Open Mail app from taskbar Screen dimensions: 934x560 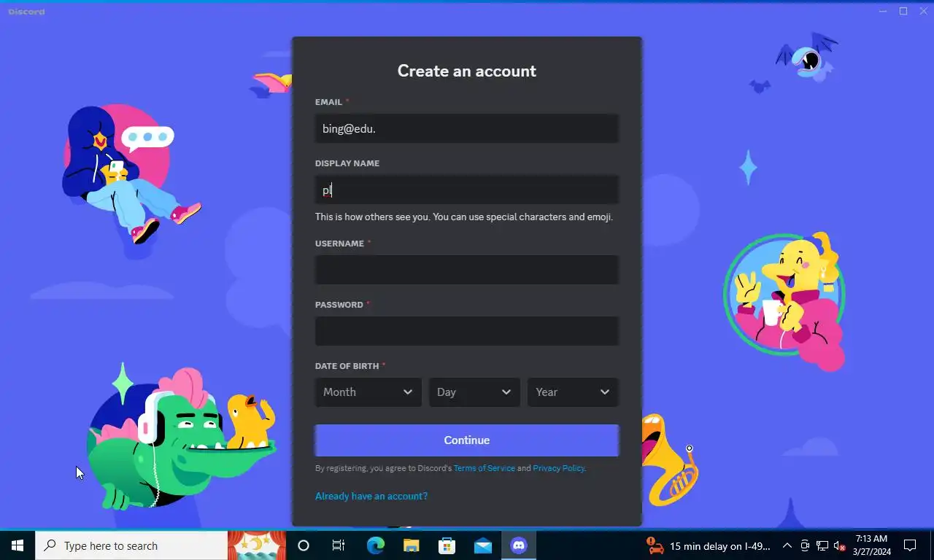click(x=482, y=545)
